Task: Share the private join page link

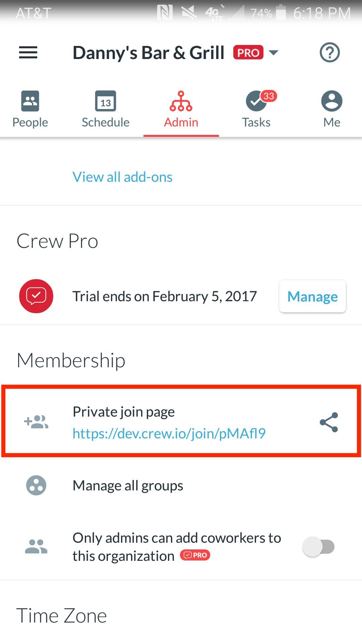Action: click(329, 422)
